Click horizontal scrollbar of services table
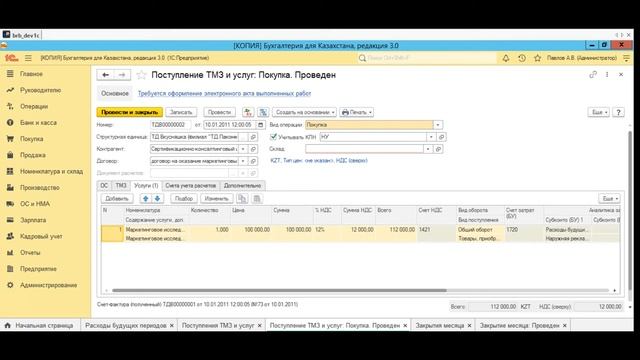Viewport: 640px width, 360px height. [279, 291]
